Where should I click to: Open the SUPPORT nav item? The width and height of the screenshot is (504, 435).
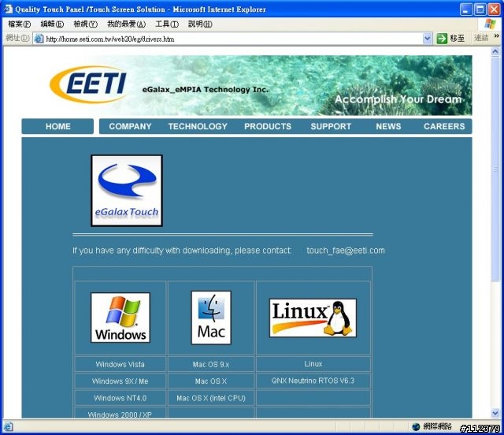click(x=331, y=126)
